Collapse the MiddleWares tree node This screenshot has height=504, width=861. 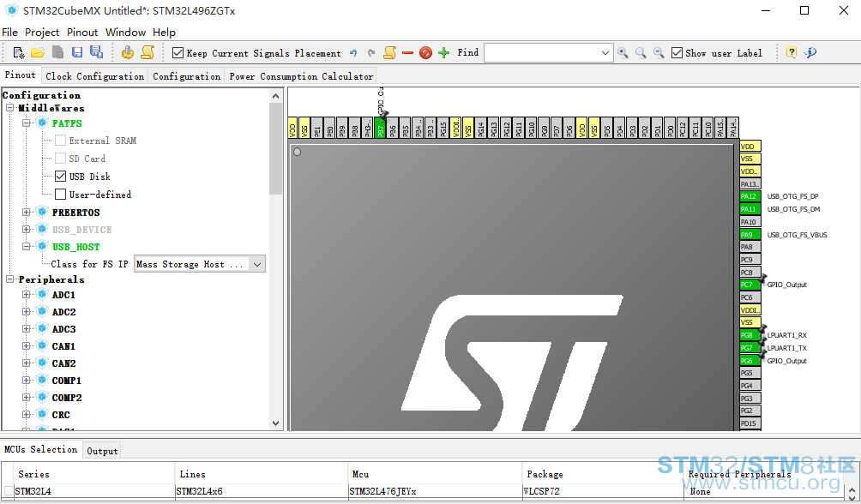pyautogui.click(x=10, y=108)
